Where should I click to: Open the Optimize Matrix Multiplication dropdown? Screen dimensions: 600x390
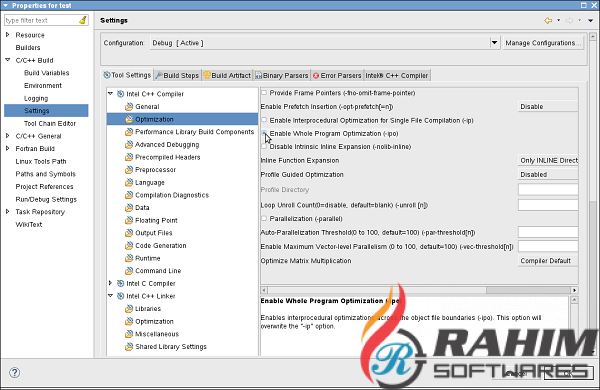click(x=548, y=261)
